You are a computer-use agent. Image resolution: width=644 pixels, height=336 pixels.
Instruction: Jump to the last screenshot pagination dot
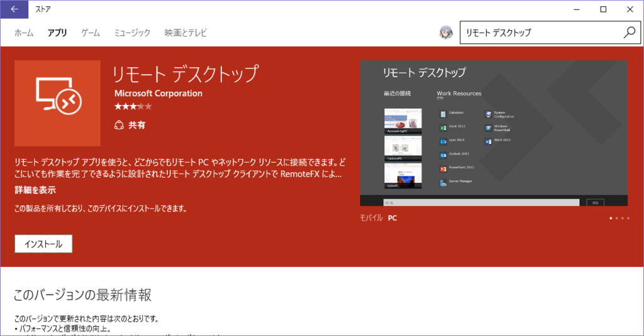coord(628,218)
